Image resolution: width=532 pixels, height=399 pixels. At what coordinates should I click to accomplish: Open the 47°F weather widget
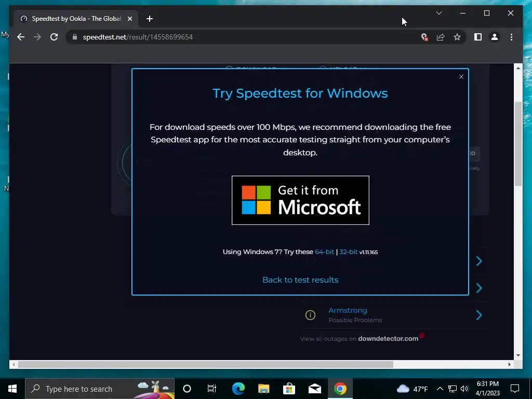coord(412,389)
